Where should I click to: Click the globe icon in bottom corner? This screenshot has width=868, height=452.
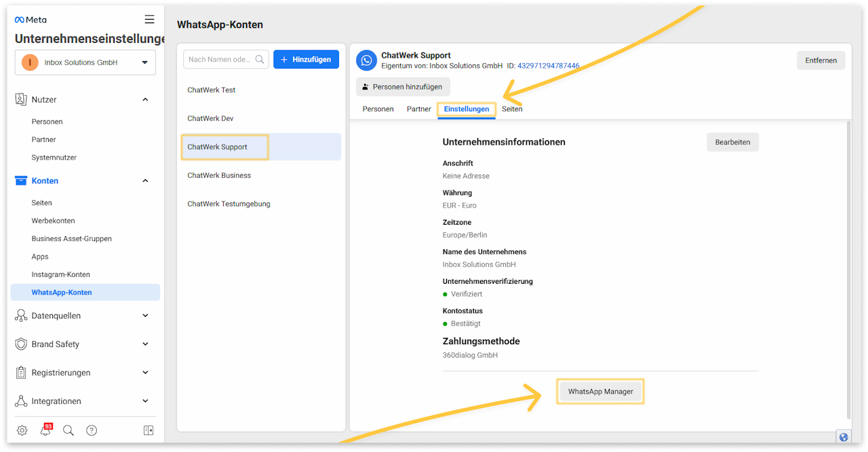pyautogui.click(x=843, y=437)
